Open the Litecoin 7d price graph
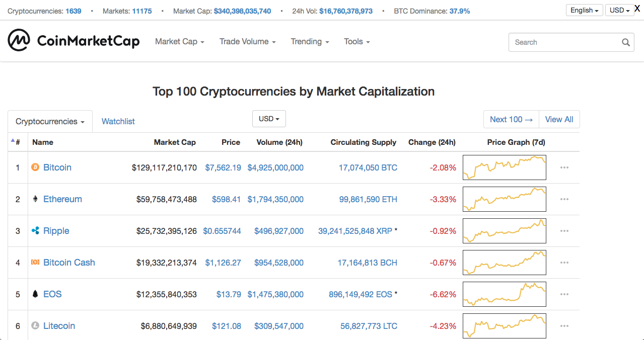Screen dimensions: 644x340 [x=504, y=326]
